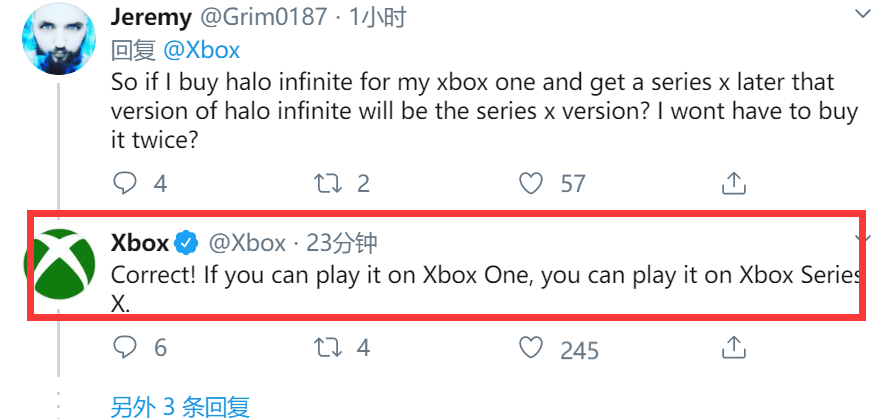Click the blue verified badge beside Xbox
The image size is (880, 419).
coord(186,242)
